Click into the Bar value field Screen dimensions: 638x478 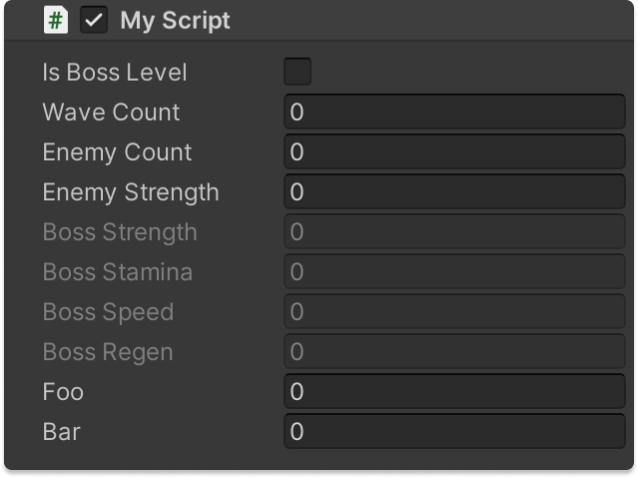tap(454, 432)
